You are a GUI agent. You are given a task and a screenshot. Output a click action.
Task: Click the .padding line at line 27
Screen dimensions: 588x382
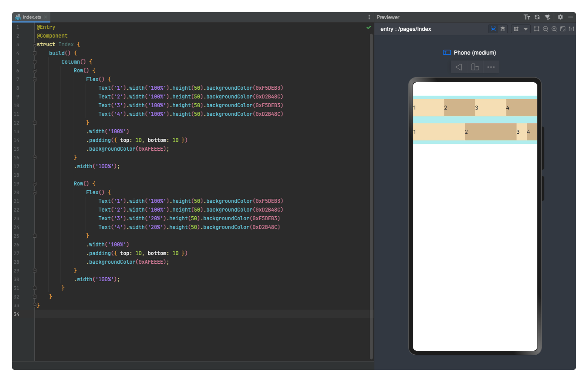[137, 253]
